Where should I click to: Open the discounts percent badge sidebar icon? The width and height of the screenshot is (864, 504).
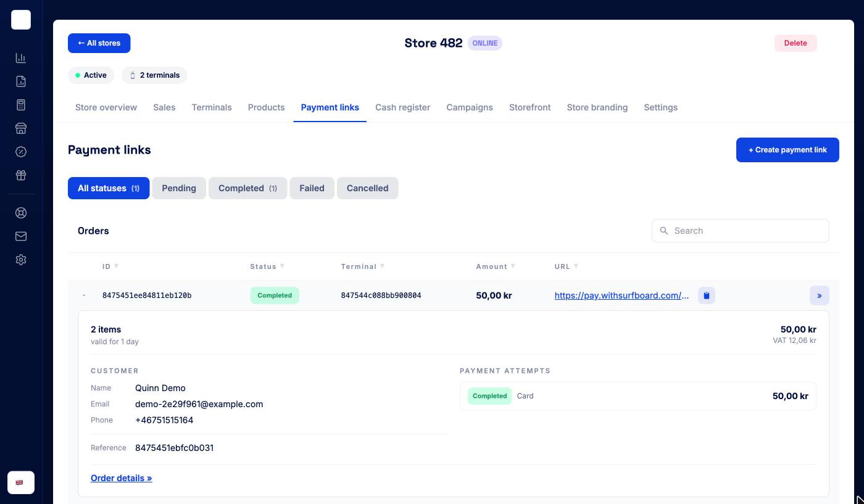(21, 152)
